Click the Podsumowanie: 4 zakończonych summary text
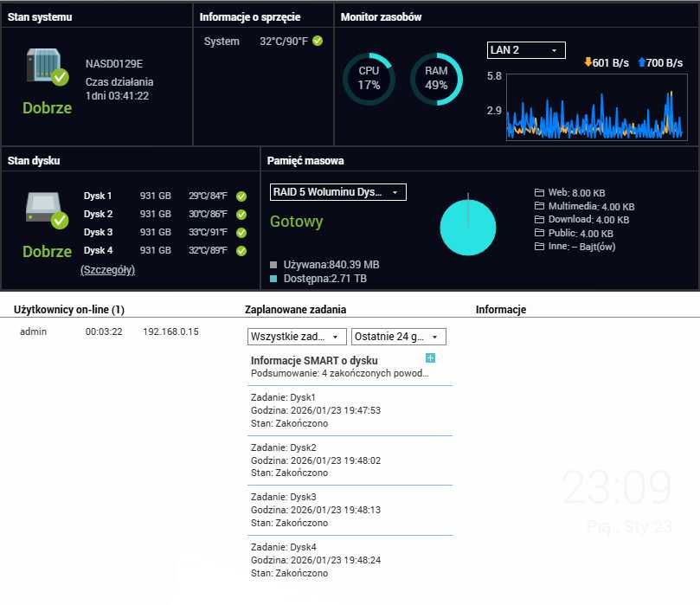 point(340,373)
